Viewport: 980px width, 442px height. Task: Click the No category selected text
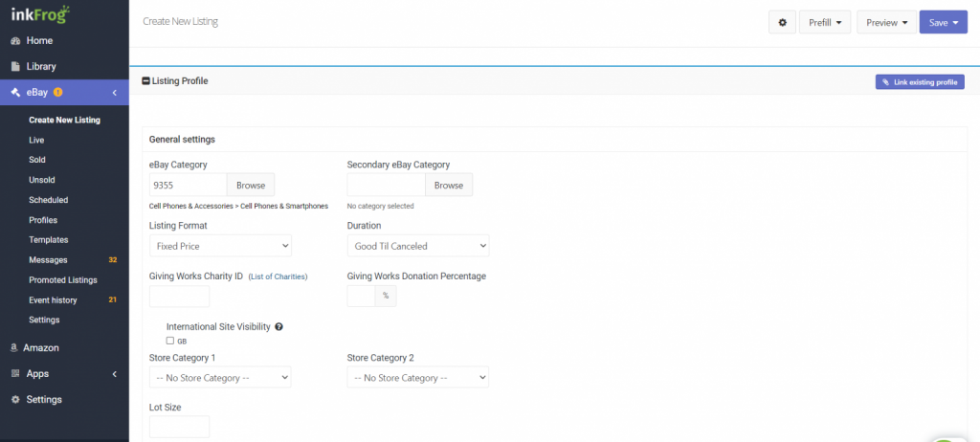(x=380, y=206)
